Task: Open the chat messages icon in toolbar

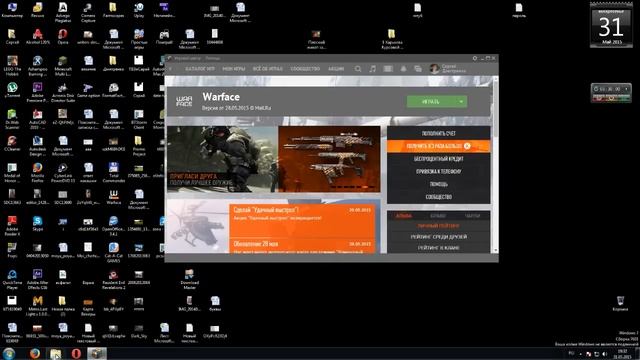Action: click(418, 69)
